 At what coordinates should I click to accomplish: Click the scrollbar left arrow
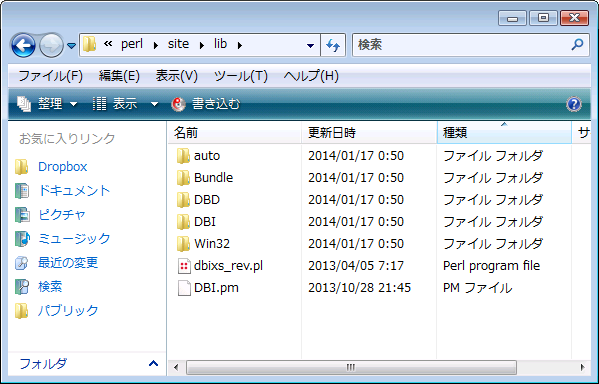point(176,368)
